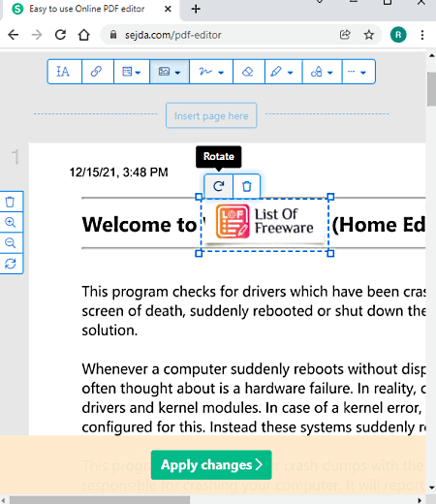This screenshot has height=504, width=436.
Task: Zoom out using sidebar magnifier icon
Action: click(x=11, y=242)
